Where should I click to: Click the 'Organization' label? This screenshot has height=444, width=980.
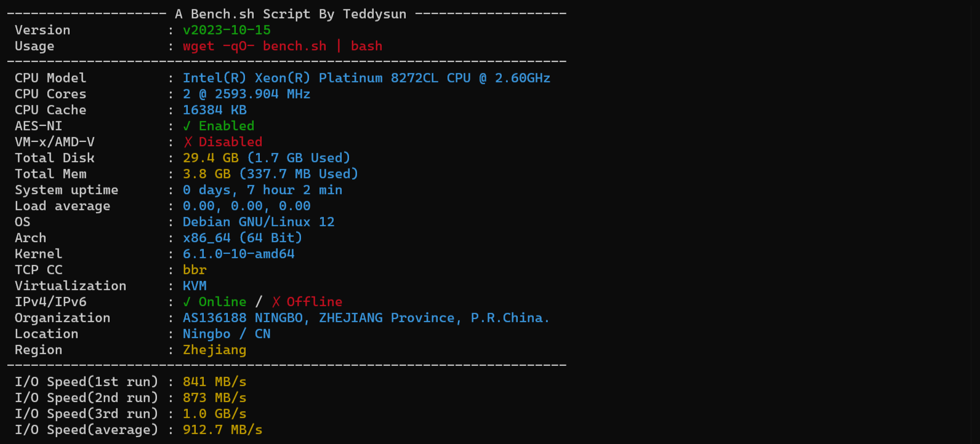[x=63, y=318]
